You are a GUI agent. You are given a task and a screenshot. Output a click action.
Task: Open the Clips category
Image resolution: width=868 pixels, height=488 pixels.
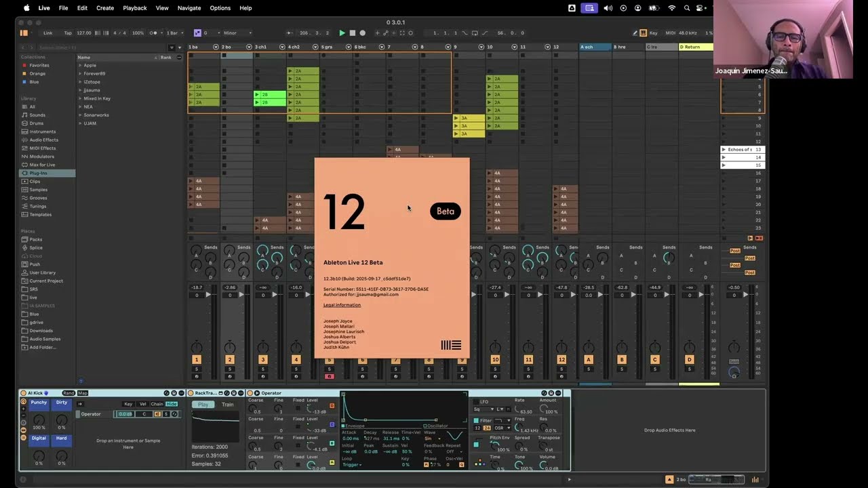pos(35,181)
